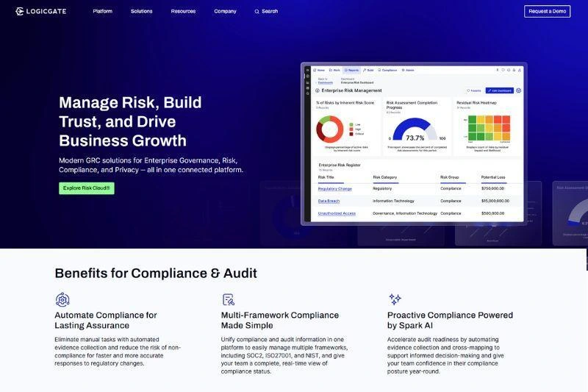Select the Admin tab in the dashboard preview
This screenshot has width=588, height=392.
[x=408, y=70]
